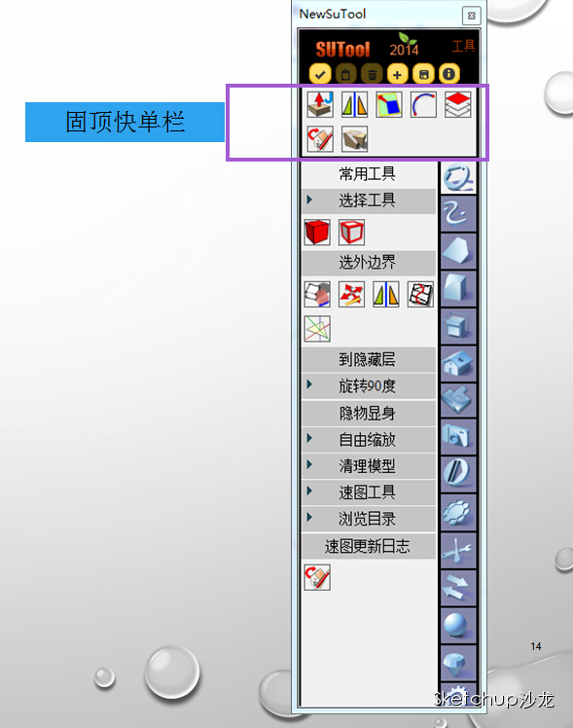The height and width of the screenshot is (728, 573).
Task: Click the yellow checkmark icon in SUTool header
Action: pyautogui.click(x=320, y=74)
